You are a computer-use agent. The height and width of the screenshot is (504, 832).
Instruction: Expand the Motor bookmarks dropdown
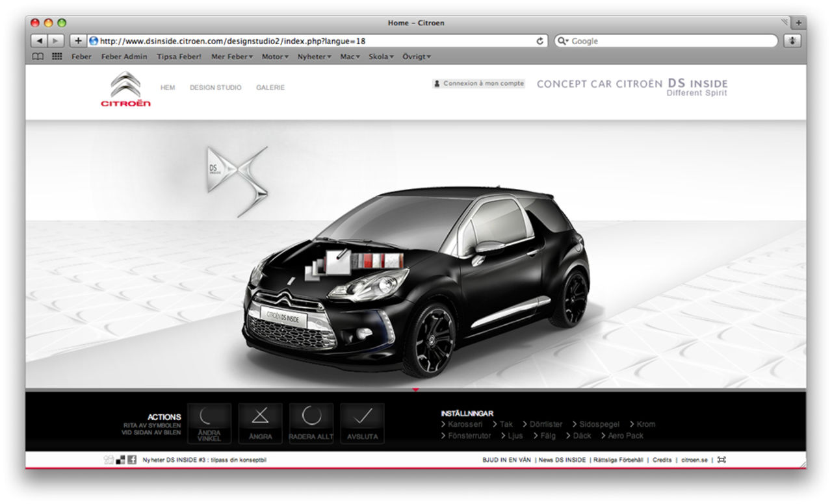click(x=275, y=57)
